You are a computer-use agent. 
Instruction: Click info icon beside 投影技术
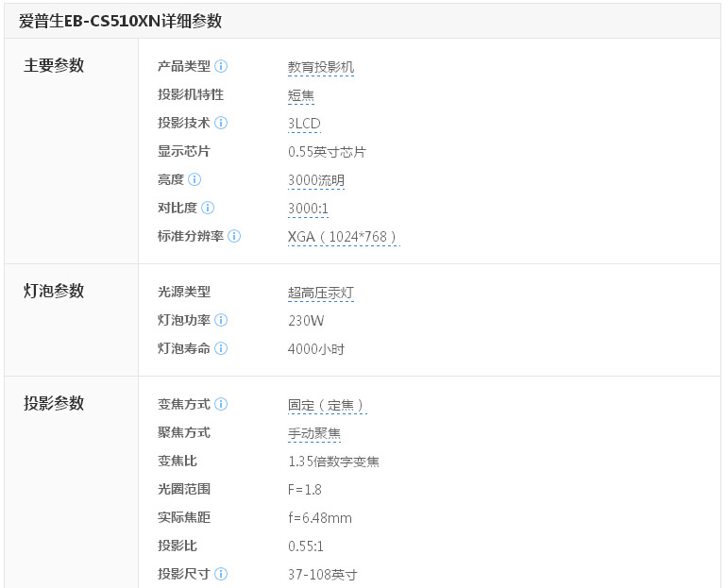coord(221,123)
